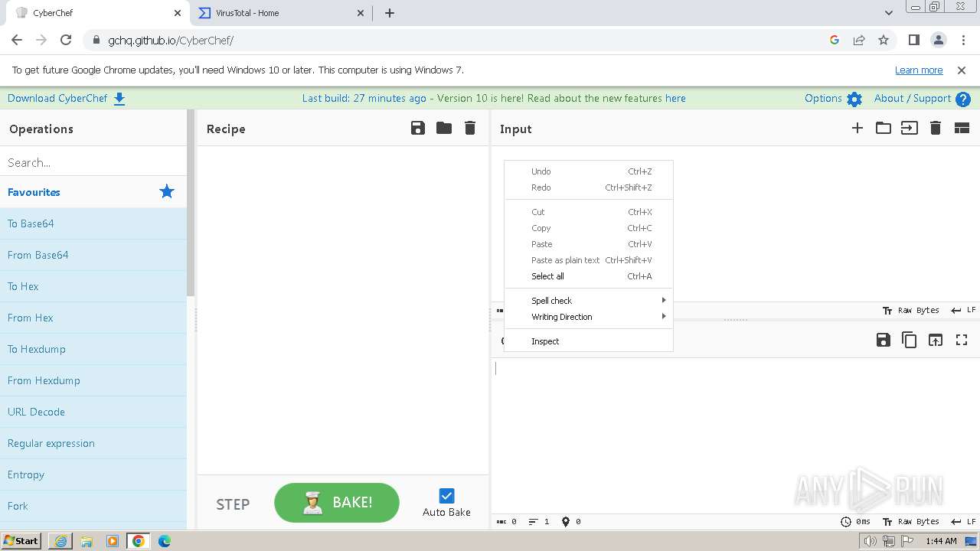Click the operations Search field

pos(93,162)
